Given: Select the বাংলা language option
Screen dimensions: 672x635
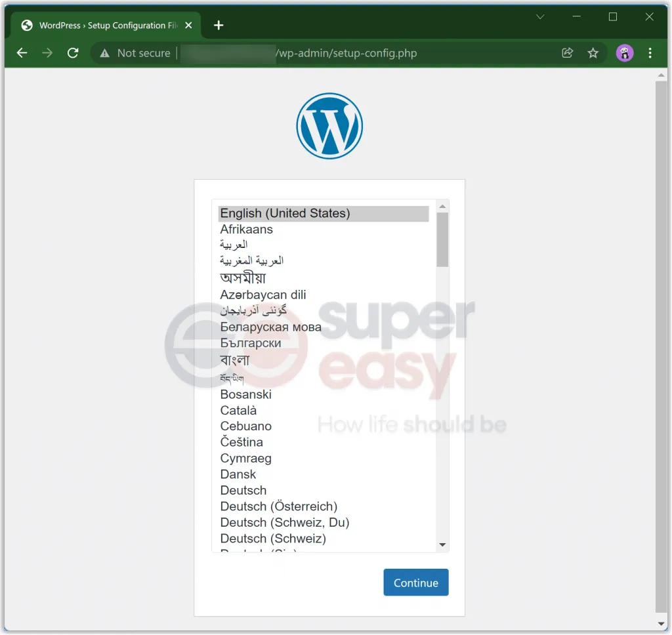Looking at the screenshot, I should [x=324, y=360].
